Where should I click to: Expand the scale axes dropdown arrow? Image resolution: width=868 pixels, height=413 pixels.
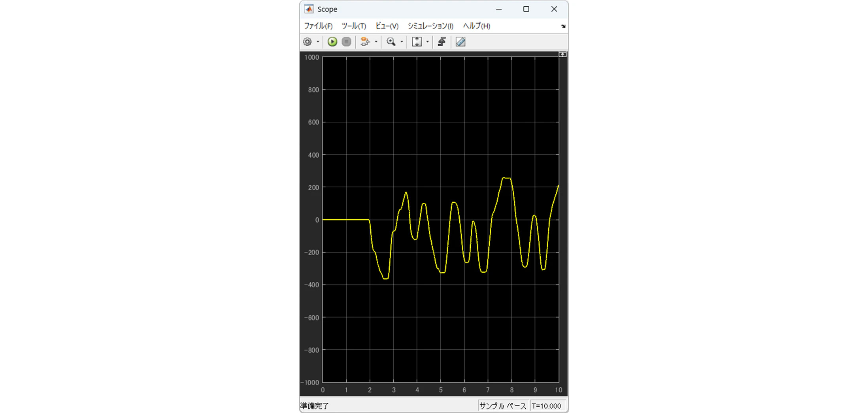click(427, 42)
